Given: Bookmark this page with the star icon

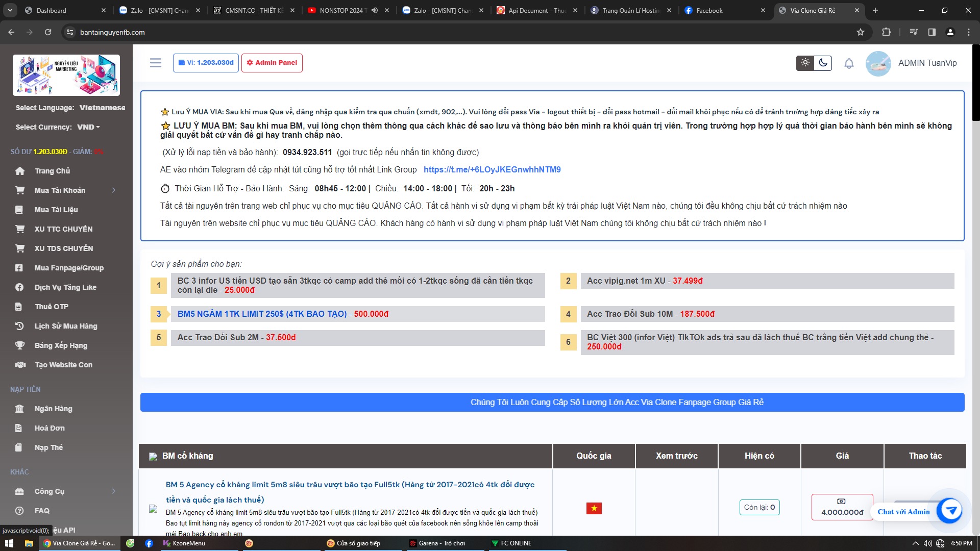Looking at the screenshot, I should click(x=861, y=32).
